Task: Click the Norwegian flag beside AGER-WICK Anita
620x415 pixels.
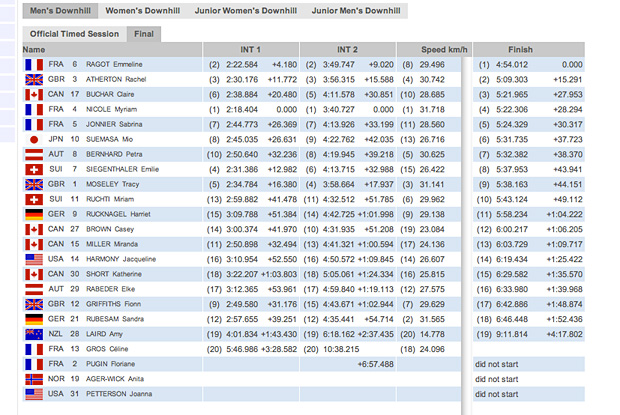Action: [x=34, y=379]
